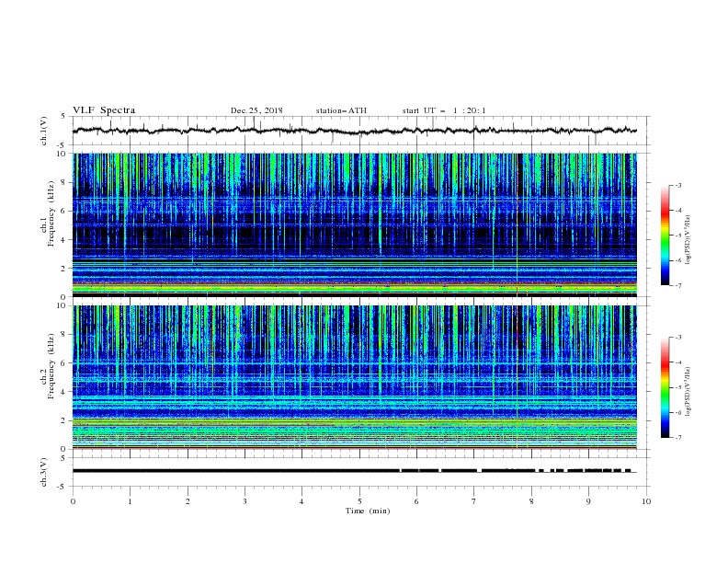Image resolution: width=728 pixels, height=563 pixels.
Task: Click the time axis tick label "7"
Action: click(474, 501)
